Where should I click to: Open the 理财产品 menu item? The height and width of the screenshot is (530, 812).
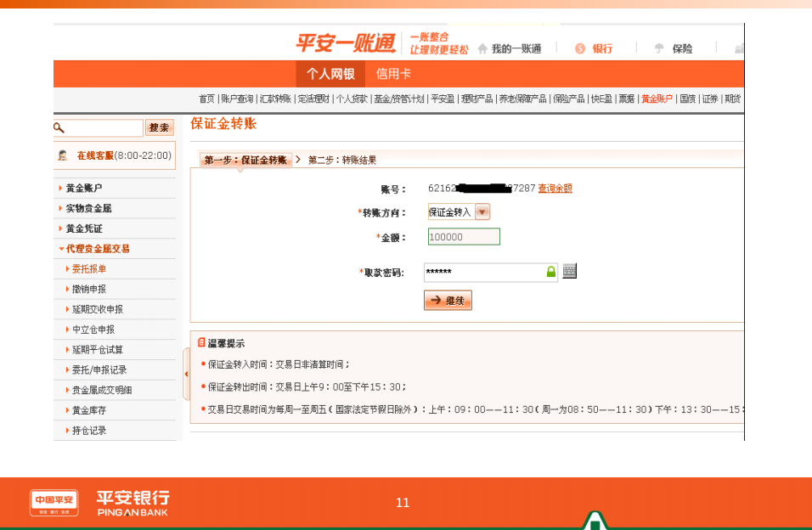477,99
